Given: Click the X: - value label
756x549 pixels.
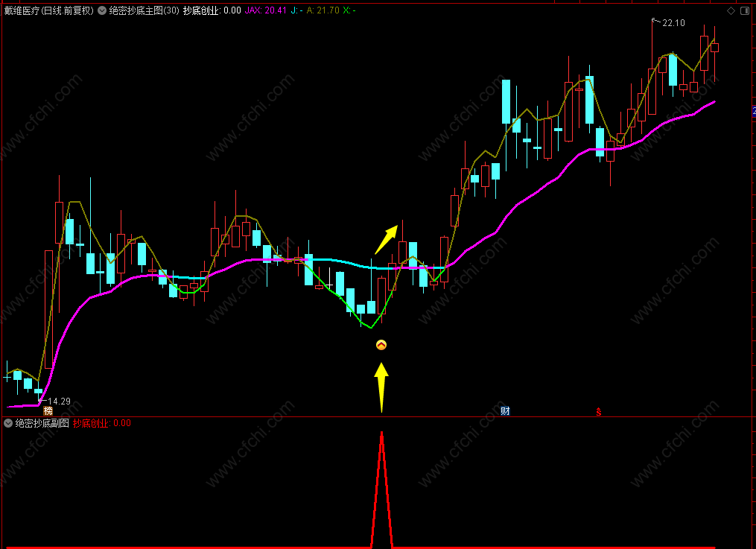Looking at the screenshot, I should coord(349,10).
